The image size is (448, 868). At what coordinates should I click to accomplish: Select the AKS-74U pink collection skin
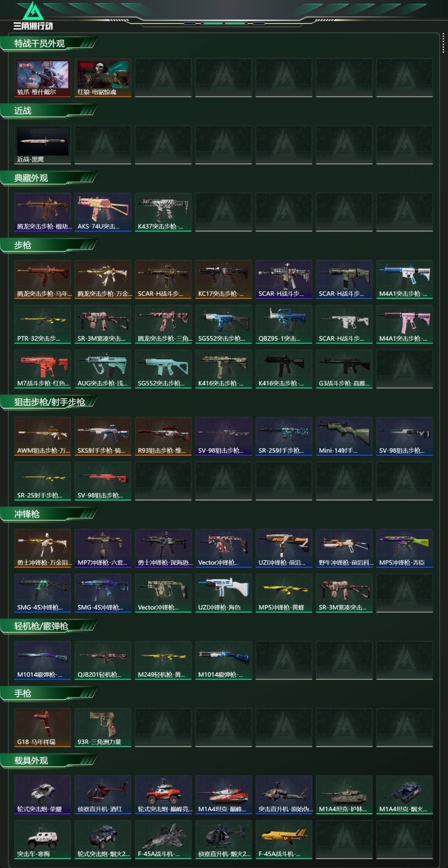[103, 212]
